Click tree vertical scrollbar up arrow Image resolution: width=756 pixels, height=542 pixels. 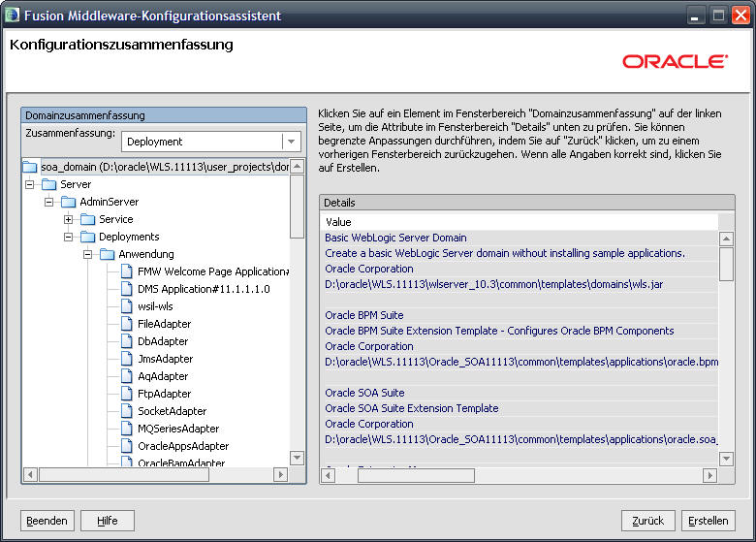tap(297, 167)
